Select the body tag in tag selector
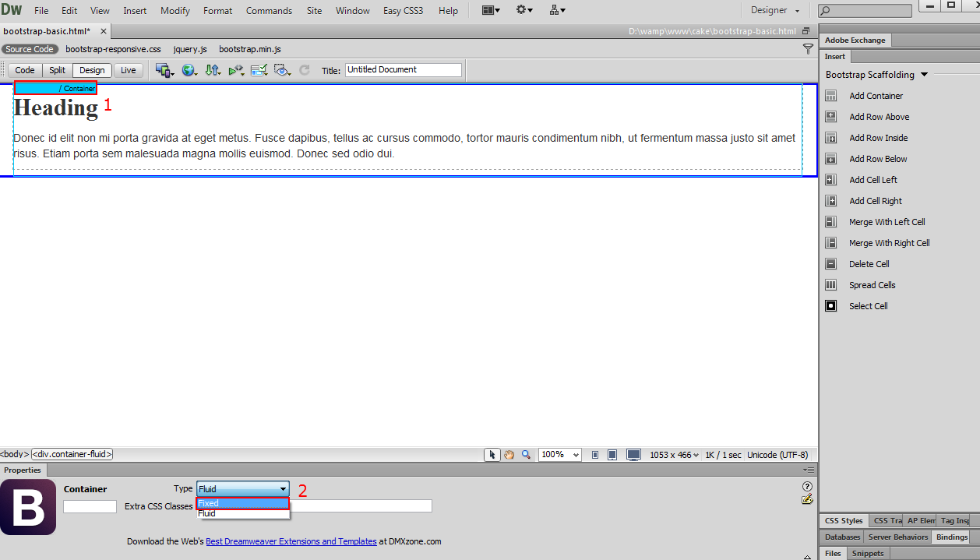Screen dimensions: 980x560 click(x=15, y=454)
